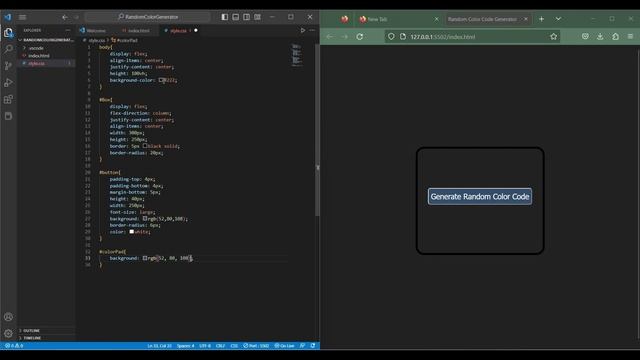Expand the OUTLINE section

46,331
